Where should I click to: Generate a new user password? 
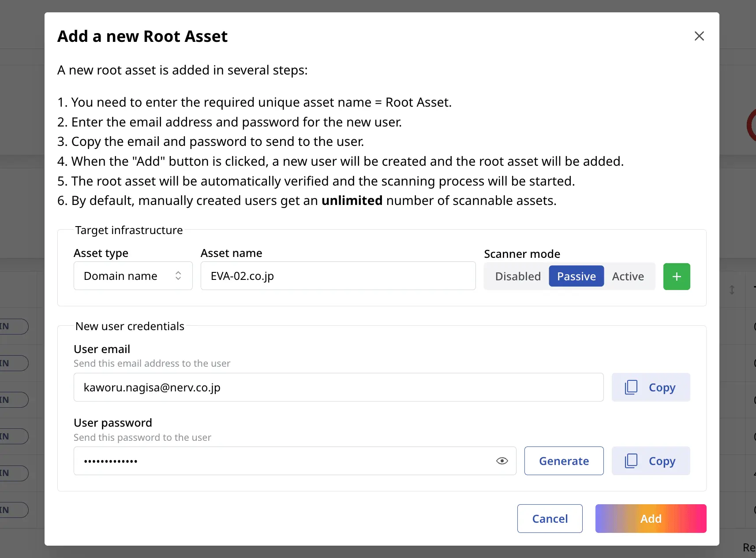(x=564, y=461)
